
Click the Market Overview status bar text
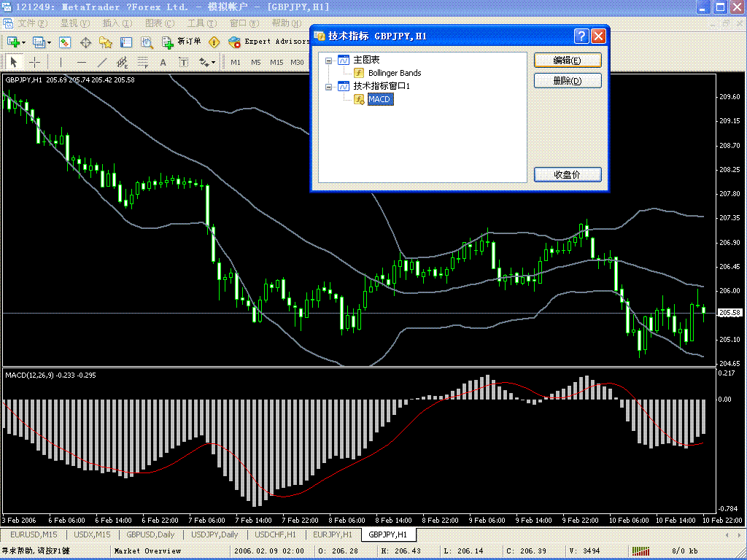147,551
